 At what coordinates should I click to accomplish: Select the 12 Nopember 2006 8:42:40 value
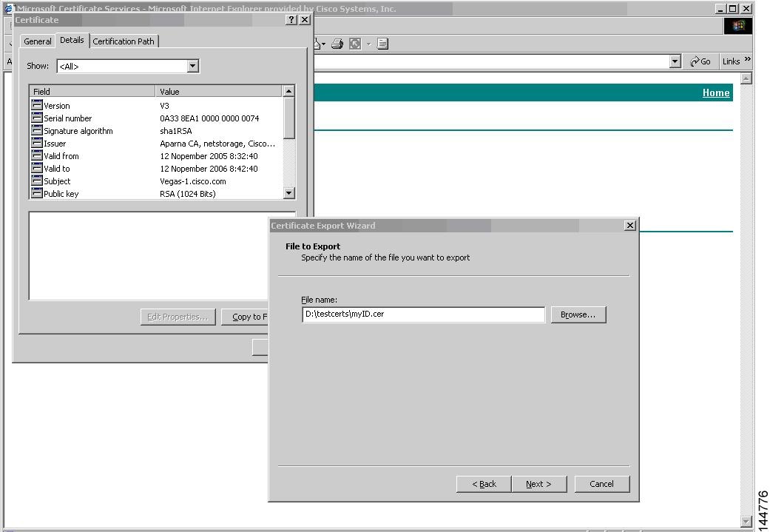[x=209, y=169]
